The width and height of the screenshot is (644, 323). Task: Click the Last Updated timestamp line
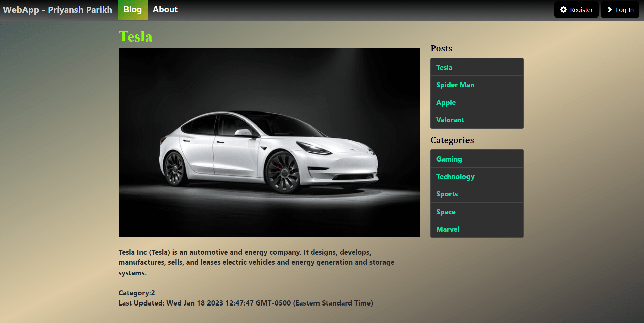coord(246,303)
